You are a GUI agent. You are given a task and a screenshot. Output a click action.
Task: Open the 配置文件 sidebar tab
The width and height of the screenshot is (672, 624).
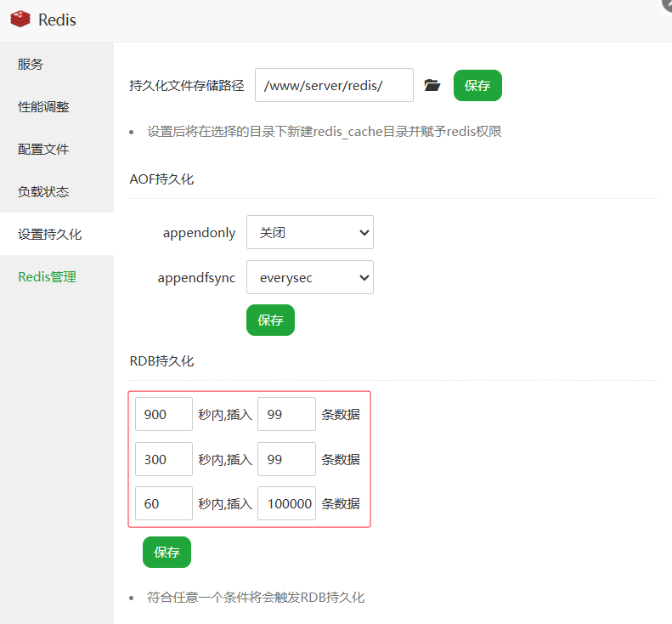[43, 150]
